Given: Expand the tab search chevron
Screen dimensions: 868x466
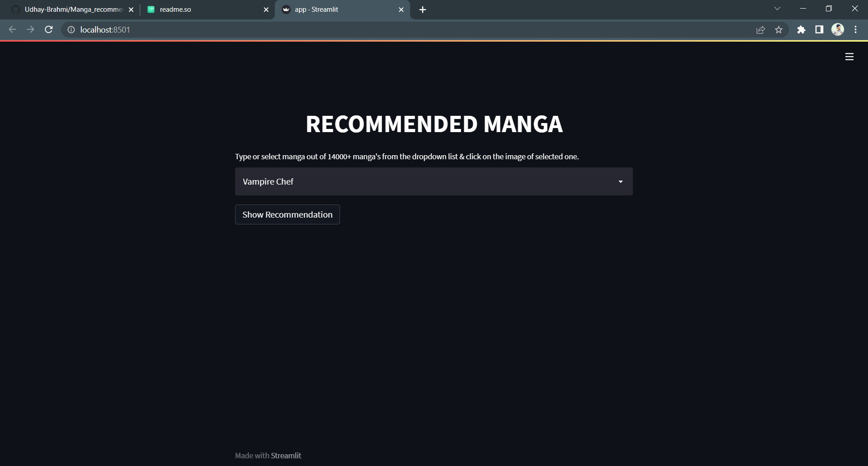Looking at the screenshot, I should pos(777,8).
